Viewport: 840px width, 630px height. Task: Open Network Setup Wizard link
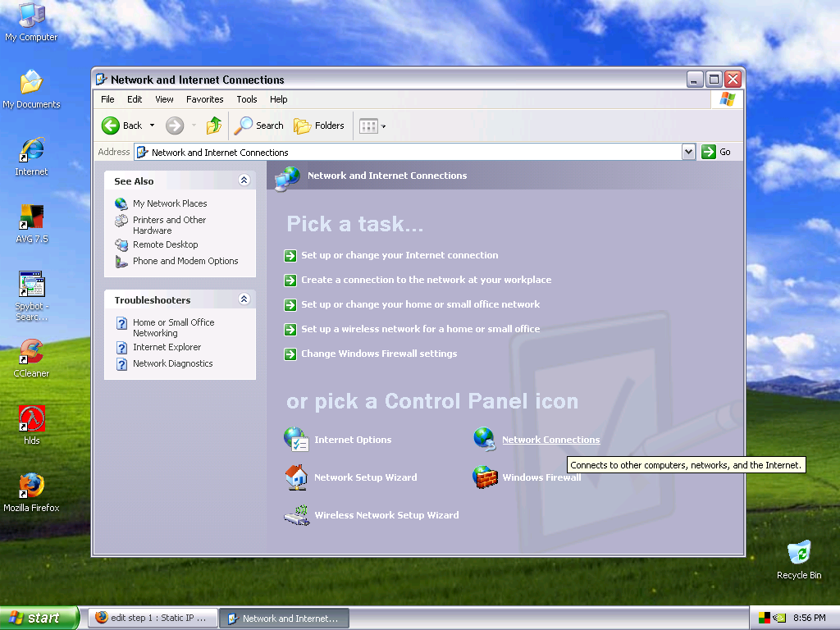365,477
